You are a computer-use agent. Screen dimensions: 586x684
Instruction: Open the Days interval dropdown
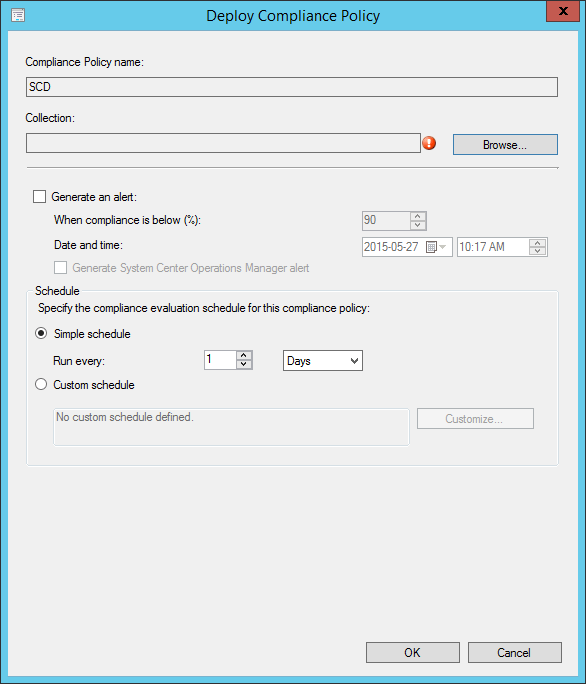click(x=323, y=361)
